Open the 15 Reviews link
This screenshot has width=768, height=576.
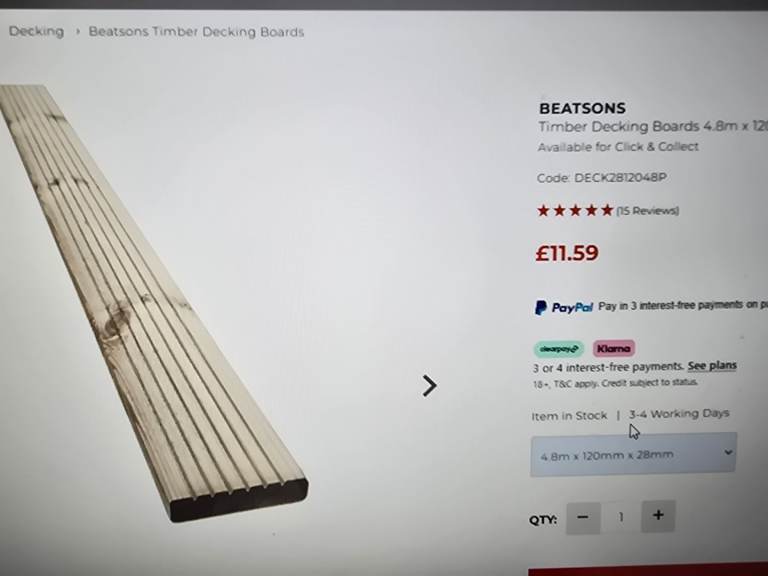click(x=647, y=211)
